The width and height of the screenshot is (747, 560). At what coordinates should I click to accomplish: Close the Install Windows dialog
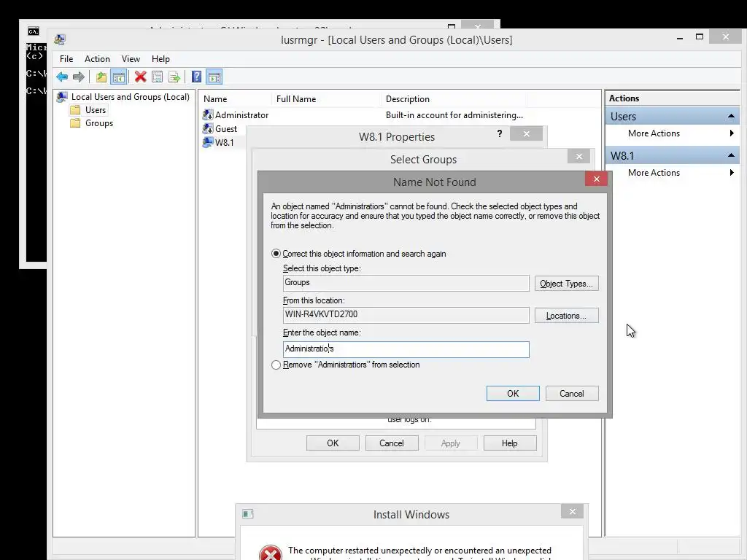[x=572, y=511]
